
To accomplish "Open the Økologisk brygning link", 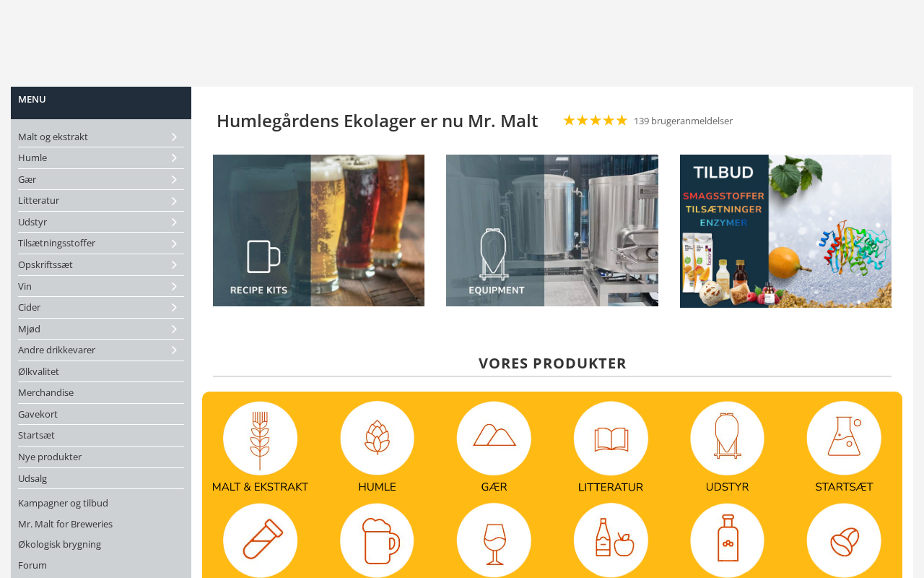I will 59,544.
